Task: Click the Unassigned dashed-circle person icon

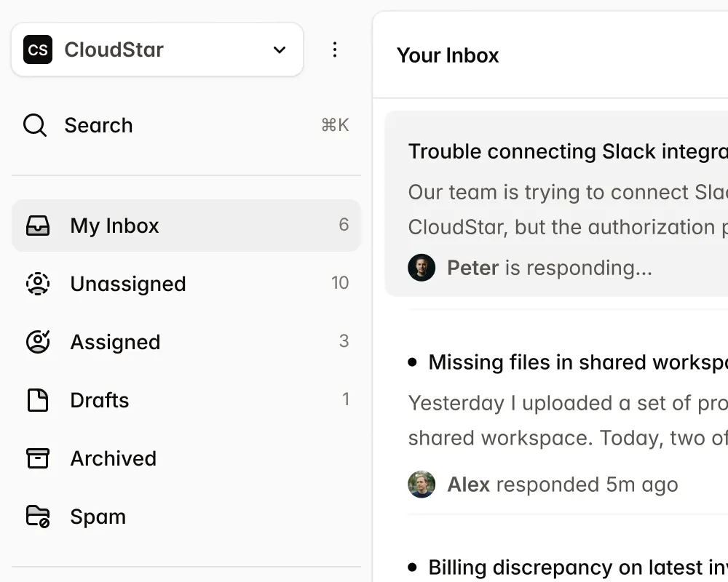Action: (38, 284)
